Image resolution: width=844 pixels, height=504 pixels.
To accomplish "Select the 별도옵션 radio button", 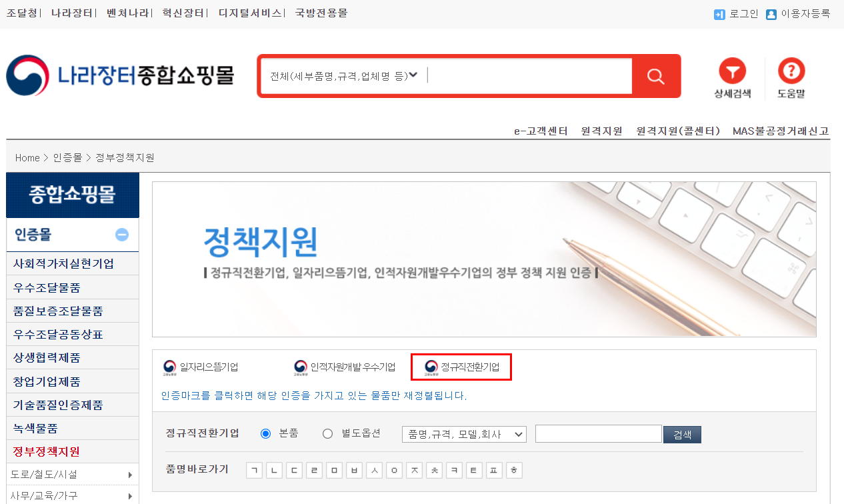I will pyautogui.click(x=327, y=434).
